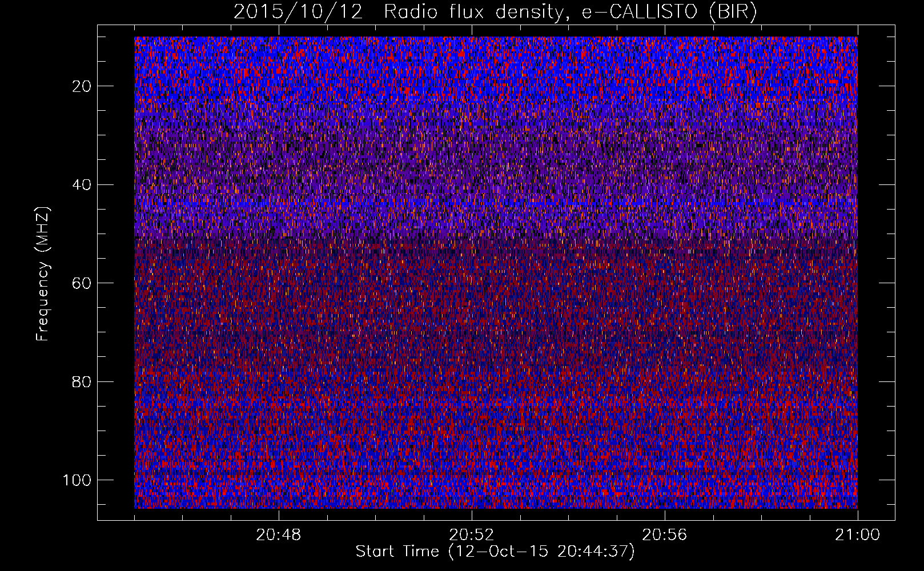The width and height of the screenshot is (924, 571).
Task: Click the Frequency (MHZ) axis label
Action: 43,274
